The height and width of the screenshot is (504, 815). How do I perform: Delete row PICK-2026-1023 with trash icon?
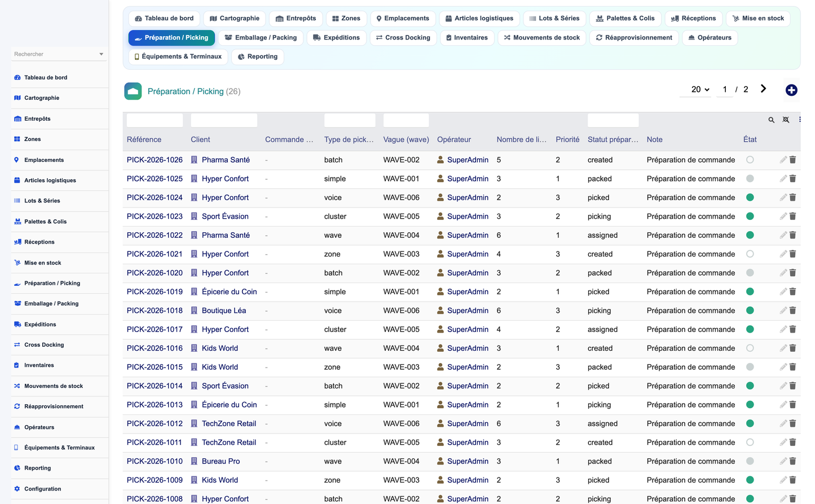(x=792, y=216)
